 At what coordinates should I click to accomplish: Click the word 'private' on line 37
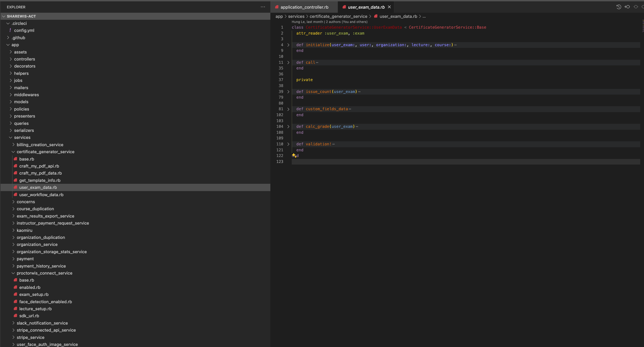(x=304, y=80)
